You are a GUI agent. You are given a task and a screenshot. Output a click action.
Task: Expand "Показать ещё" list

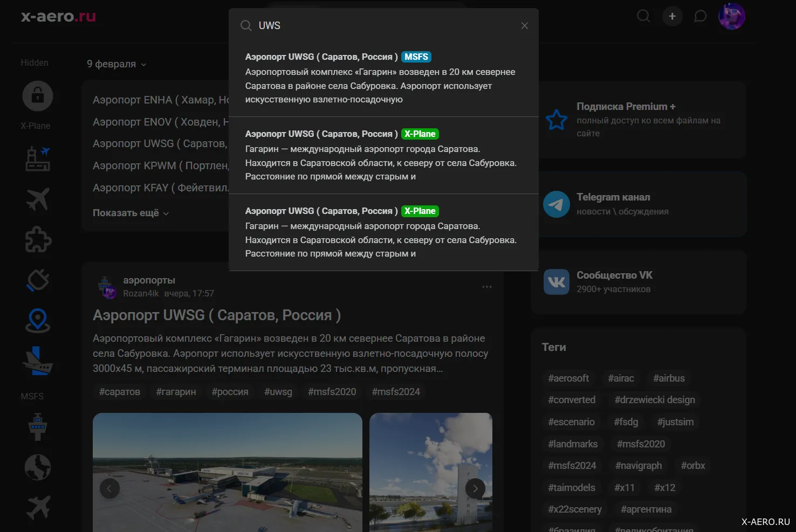131,213
